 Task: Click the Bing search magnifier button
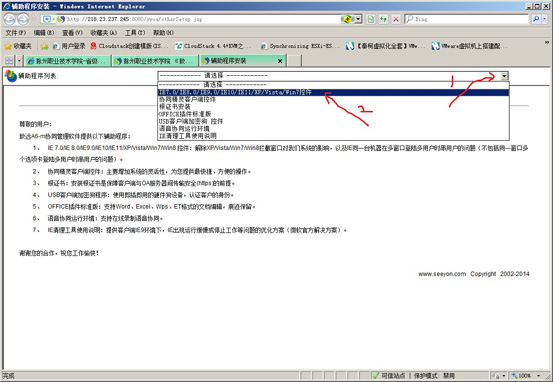[x=536, y=19]
